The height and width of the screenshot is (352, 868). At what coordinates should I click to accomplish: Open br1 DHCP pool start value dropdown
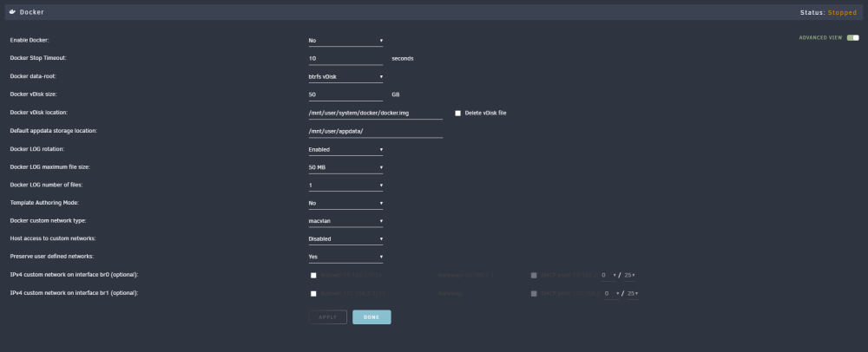point(612,293)
